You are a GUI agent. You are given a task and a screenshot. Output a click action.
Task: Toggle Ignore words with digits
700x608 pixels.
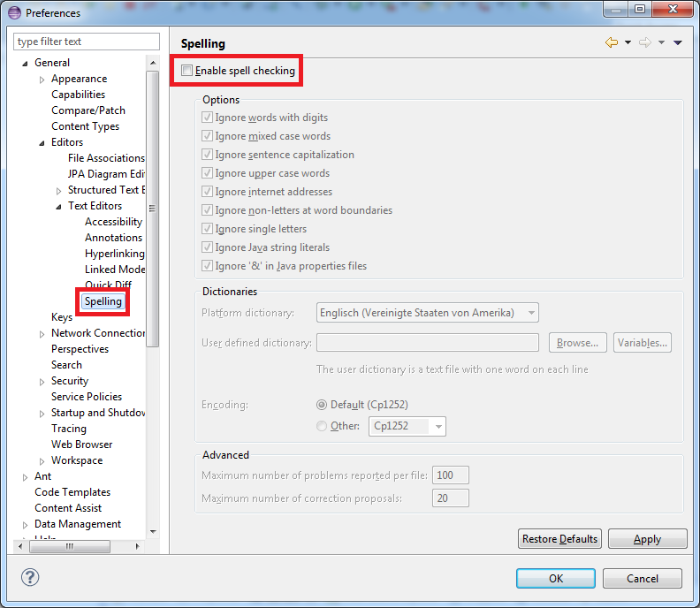(208, 118)
